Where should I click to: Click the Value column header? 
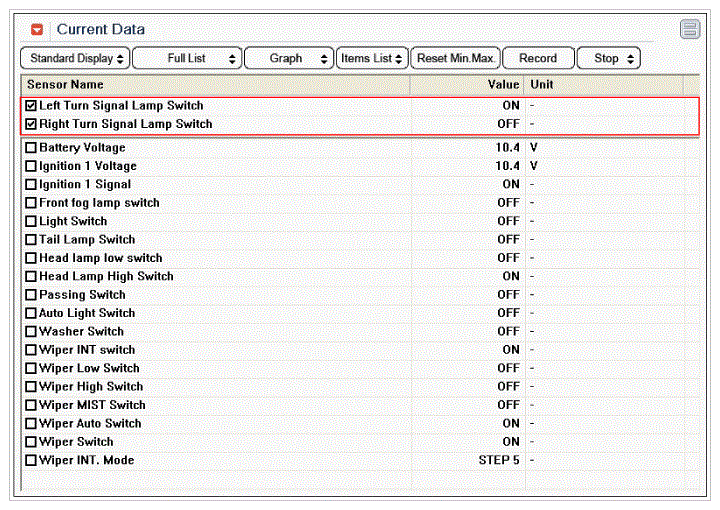coord(503,85)
